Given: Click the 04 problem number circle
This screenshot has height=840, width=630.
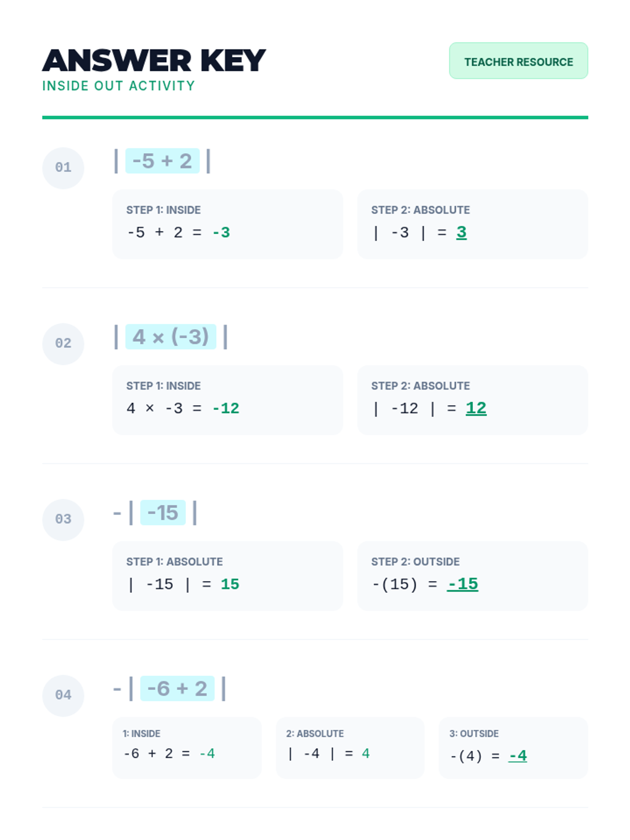Looking at the screenshot, I should (x=63, y=695).
